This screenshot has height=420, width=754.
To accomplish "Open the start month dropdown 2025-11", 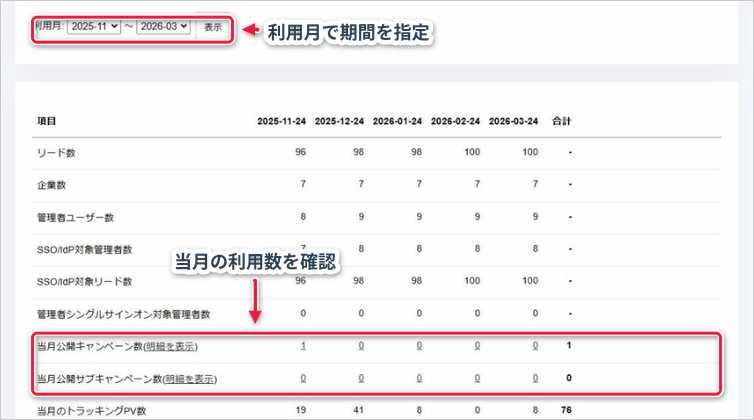I will [x=94, y=26].
